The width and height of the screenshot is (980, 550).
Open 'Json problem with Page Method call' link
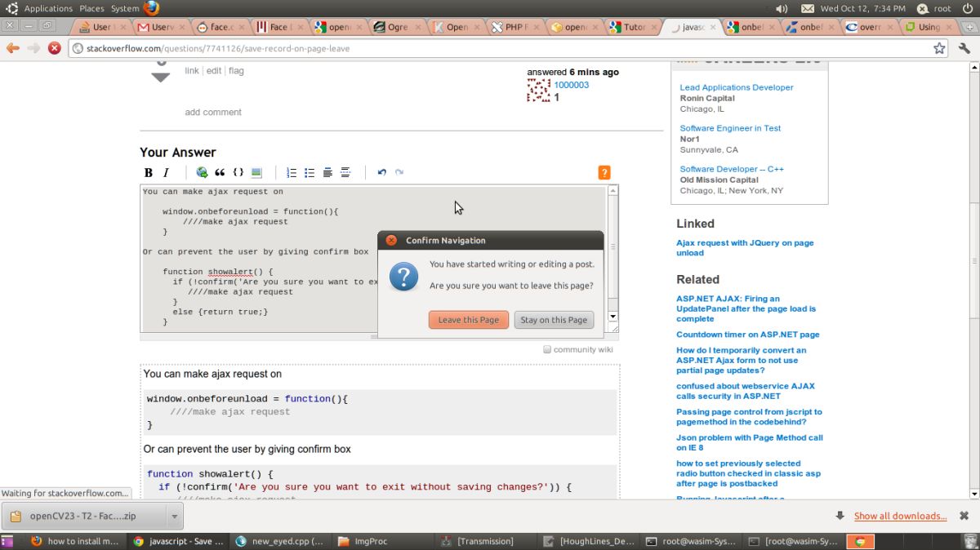(x=750, y=442)
